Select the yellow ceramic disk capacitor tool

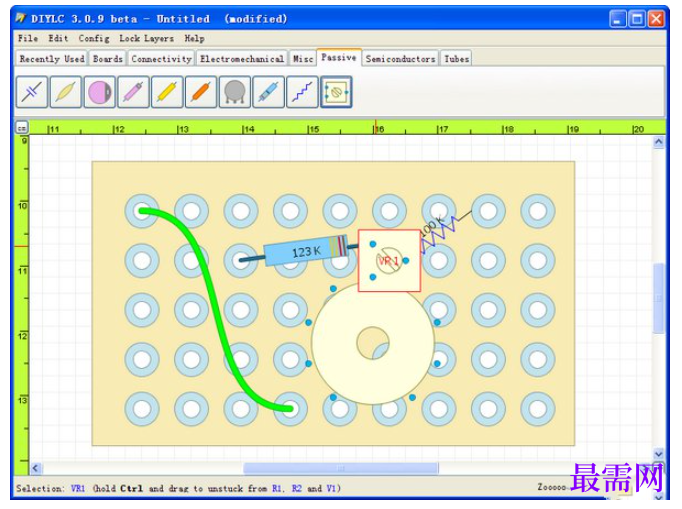pos(66,92)
